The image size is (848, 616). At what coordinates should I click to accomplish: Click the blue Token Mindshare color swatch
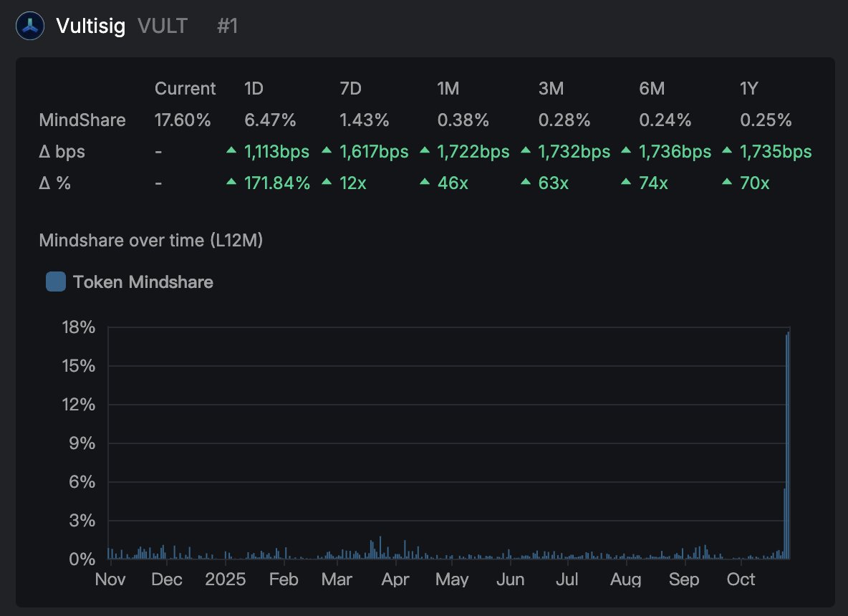56,282
